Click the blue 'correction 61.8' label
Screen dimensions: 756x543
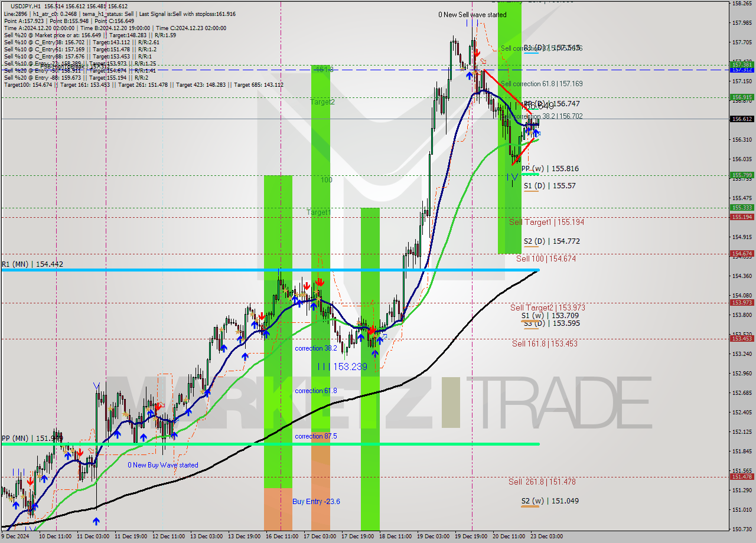[316, 391]
